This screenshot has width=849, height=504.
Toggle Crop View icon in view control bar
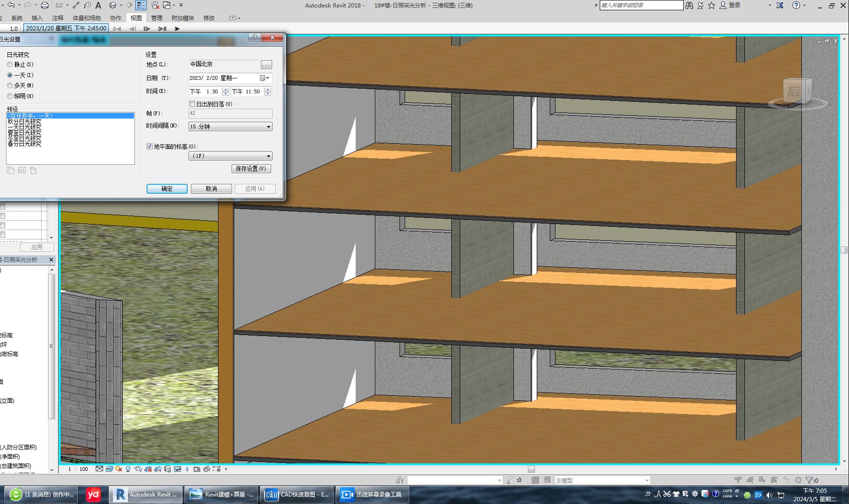[148, 469]
